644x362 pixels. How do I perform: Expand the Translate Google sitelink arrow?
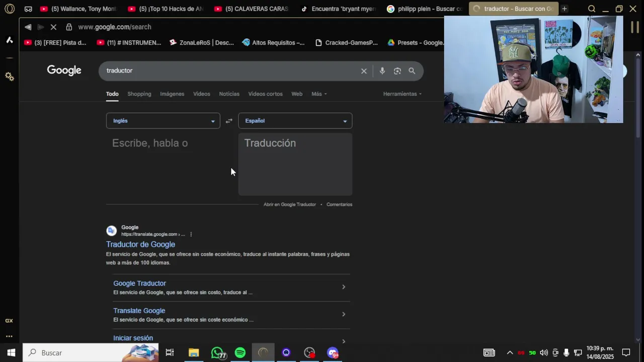click(344, 314)
